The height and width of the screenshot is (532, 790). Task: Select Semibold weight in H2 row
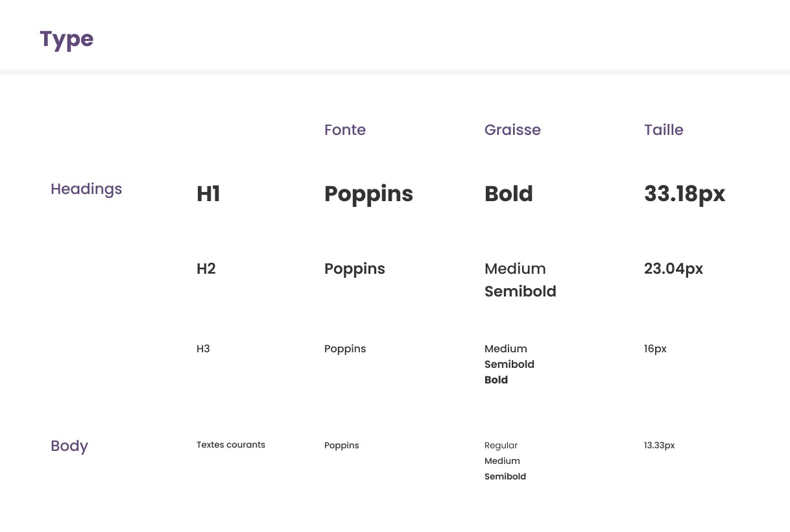(x=520, y=291)
